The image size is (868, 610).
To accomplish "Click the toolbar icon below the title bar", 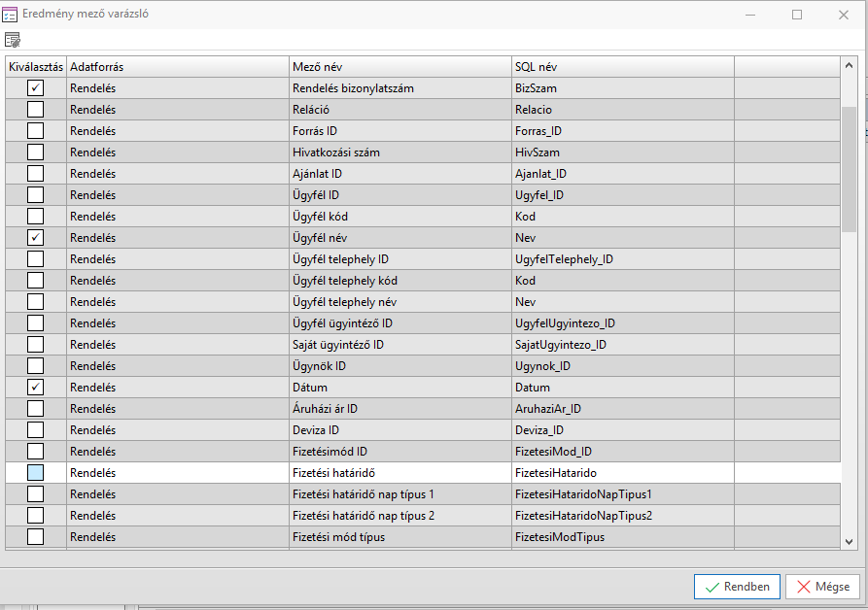I will coord(13,40).
